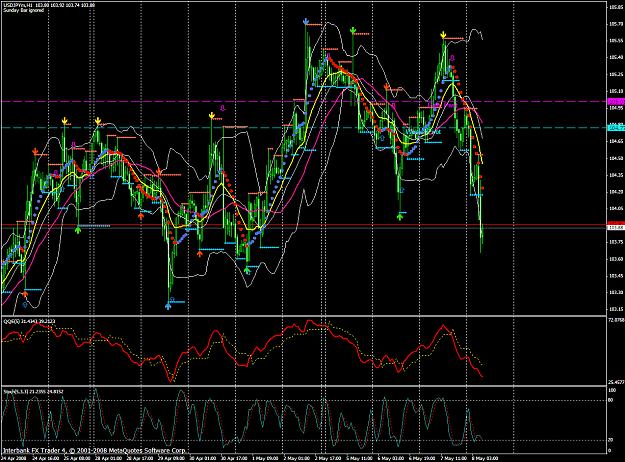Click the '6 May 19:00' time axis label

pos(422,458)
